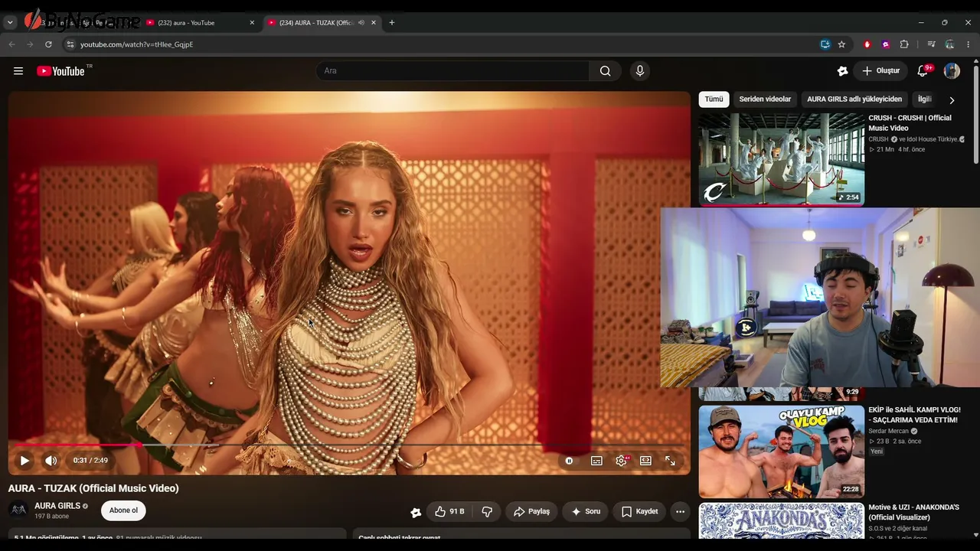Open the tab search dropdown arrow
Screen dimensions: 980x551
10,23
